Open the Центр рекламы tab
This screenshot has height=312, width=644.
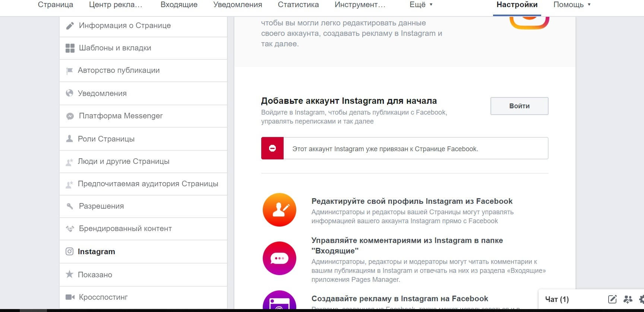(x=116, y=5)
